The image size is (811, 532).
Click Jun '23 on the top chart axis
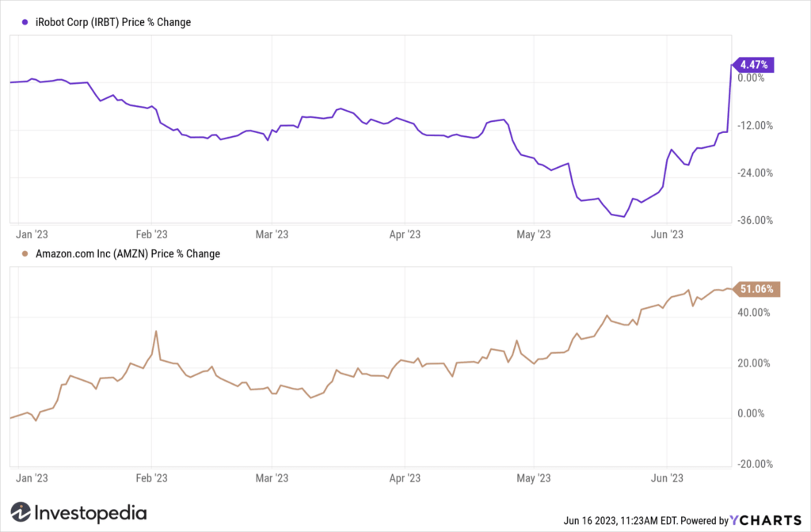coord(667,234)
